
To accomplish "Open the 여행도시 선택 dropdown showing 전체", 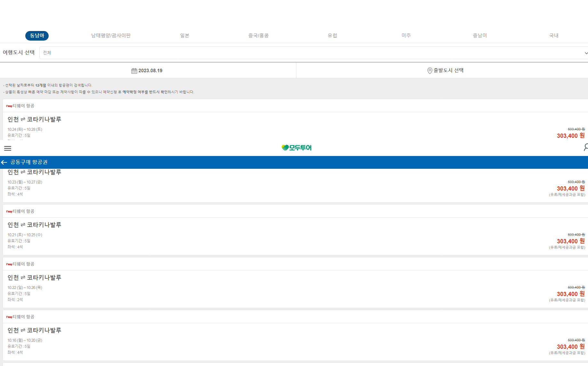I will [x=314, y=53].
